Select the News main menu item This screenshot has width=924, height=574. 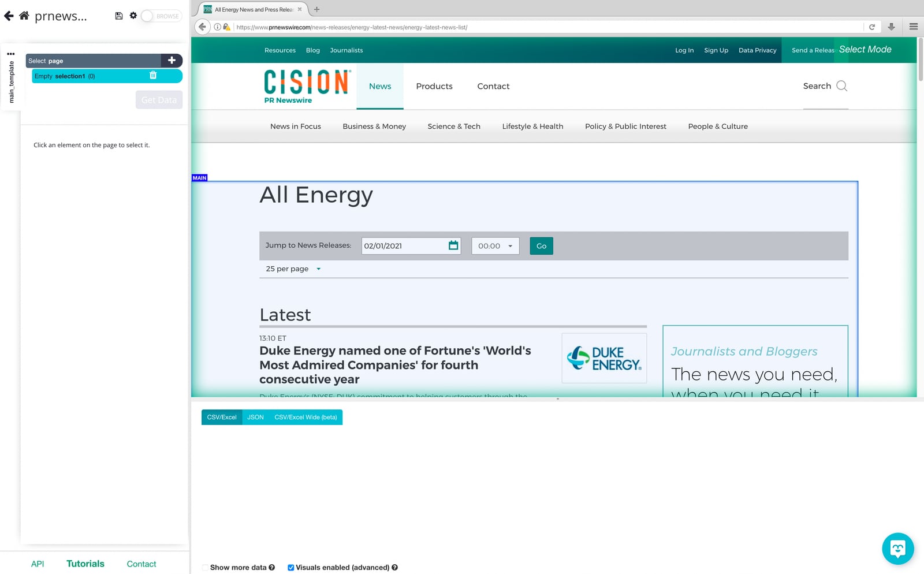coord(380,86)
